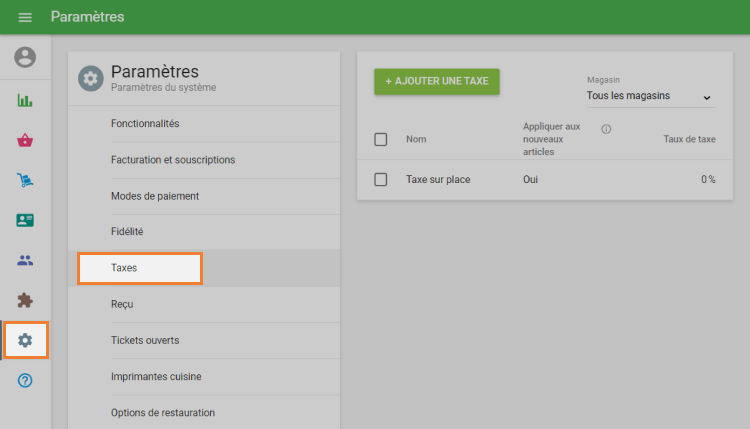Open the hamburger navigation menu
This screenshot has height=429, width=750.
pyautogui.click(x=25, y=17)
